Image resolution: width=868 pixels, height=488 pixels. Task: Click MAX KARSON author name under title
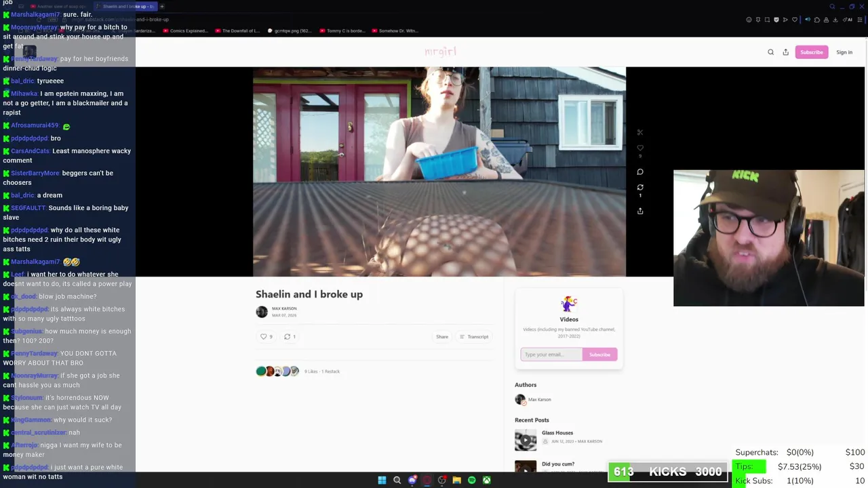(284, 308)
